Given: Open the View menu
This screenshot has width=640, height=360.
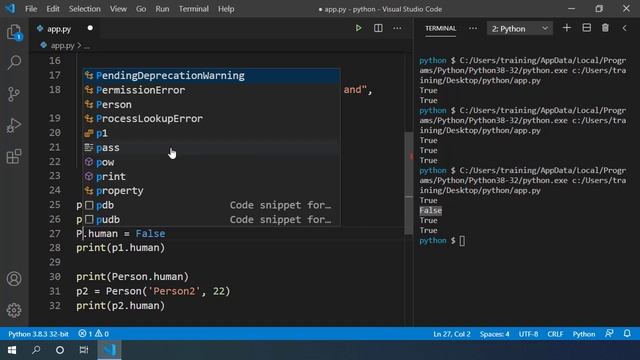Looking at the screenshot, I should 118,9.
